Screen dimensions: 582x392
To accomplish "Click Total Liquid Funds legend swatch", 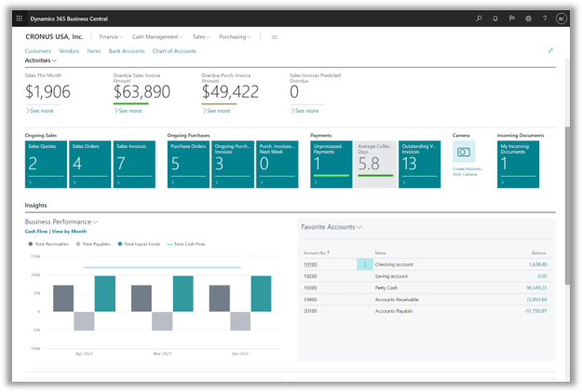I will (120, 244).
